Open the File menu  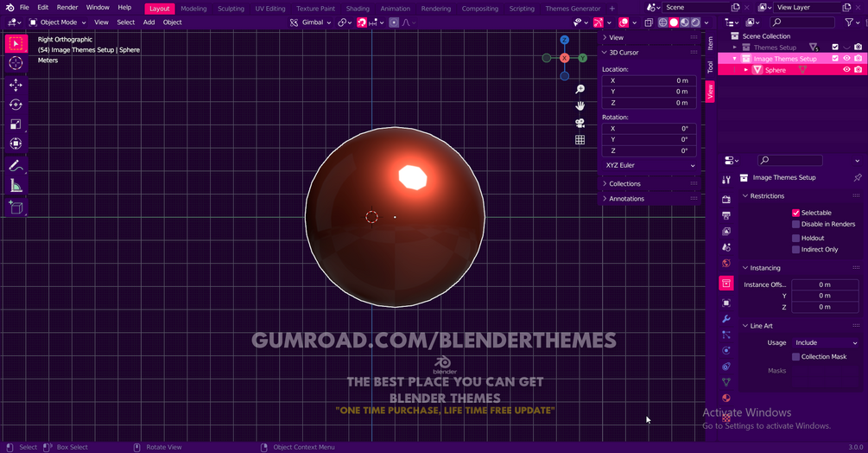pos(24,8)
